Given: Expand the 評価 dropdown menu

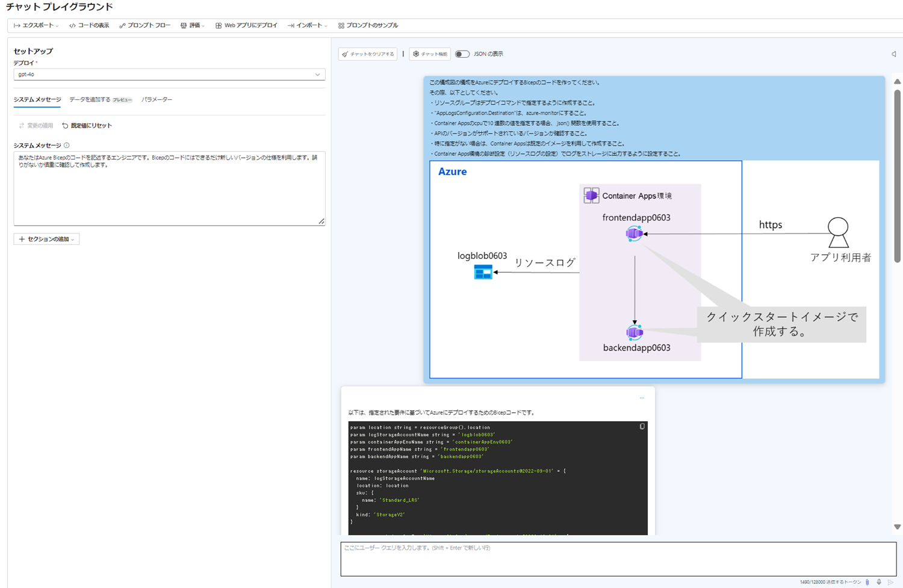Looking at the screenshot, I should (x=193, y=25).
